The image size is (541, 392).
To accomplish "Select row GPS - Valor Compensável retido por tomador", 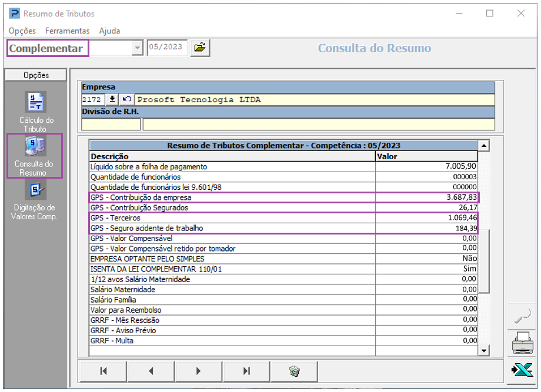I will click(x=283, y=249).
